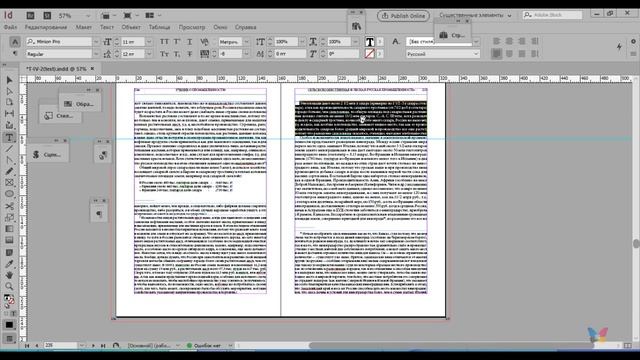Select the Content Collector tool
This screenshot has width=640, height=360.
(9, 125)
